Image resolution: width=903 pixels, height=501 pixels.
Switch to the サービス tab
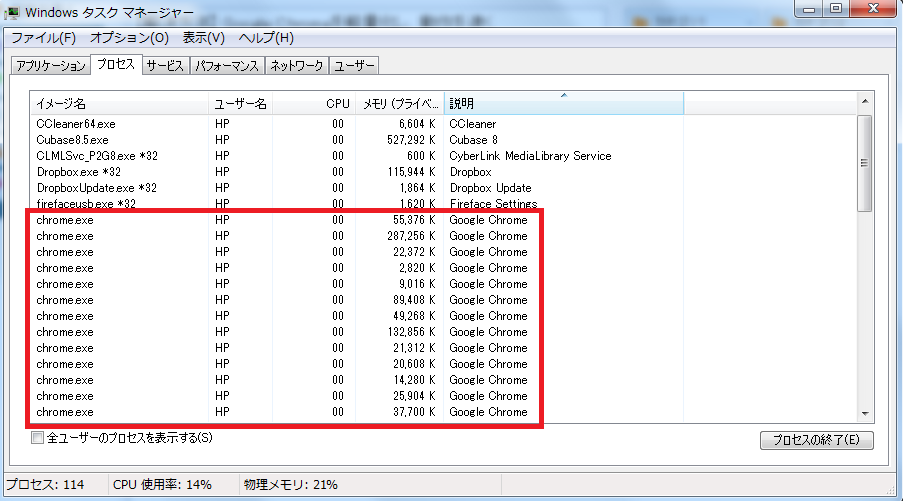click(165, 66)
